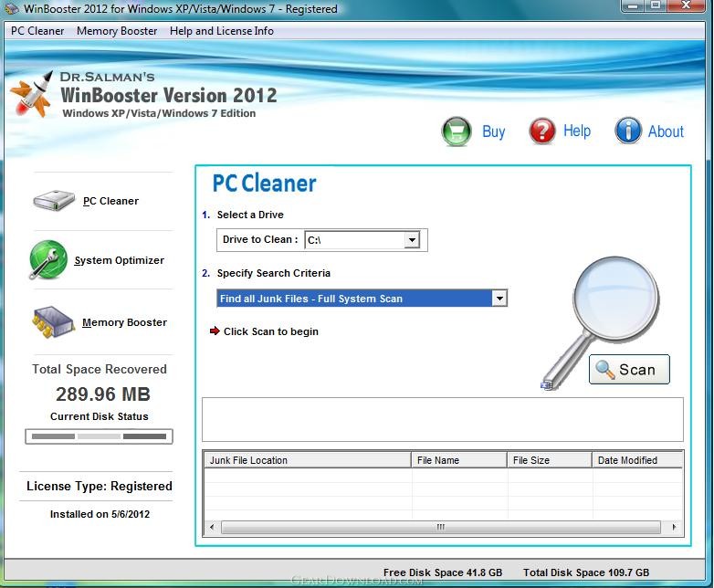Open the Help and License Info menu
Screen dimensions: 714x588
(x=222, y=31)
